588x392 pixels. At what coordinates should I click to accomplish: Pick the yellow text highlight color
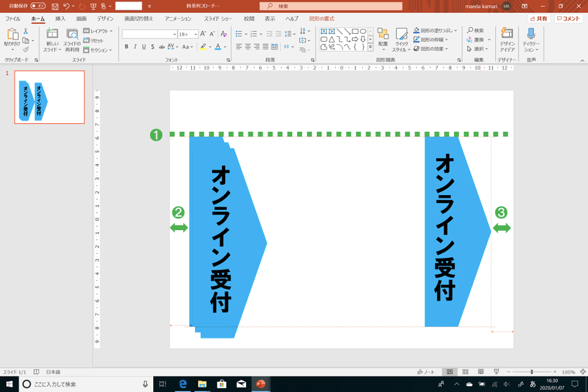203,47
